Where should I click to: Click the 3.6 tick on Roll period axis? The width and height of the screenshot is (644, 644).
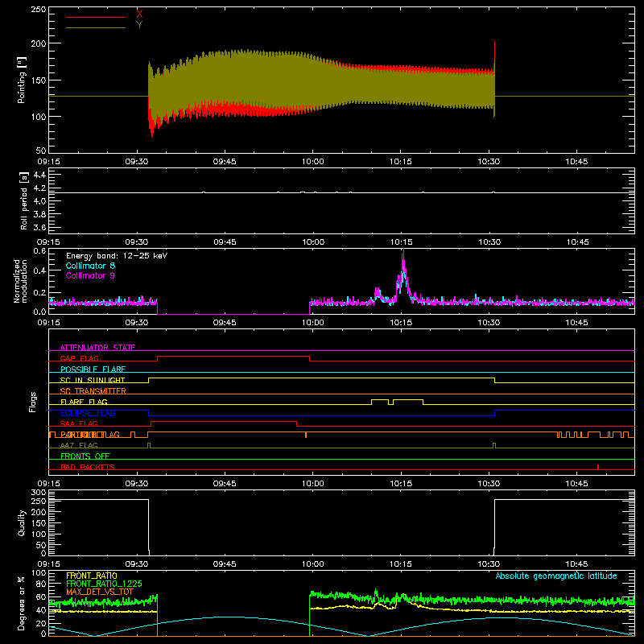[x=39, y=227]
